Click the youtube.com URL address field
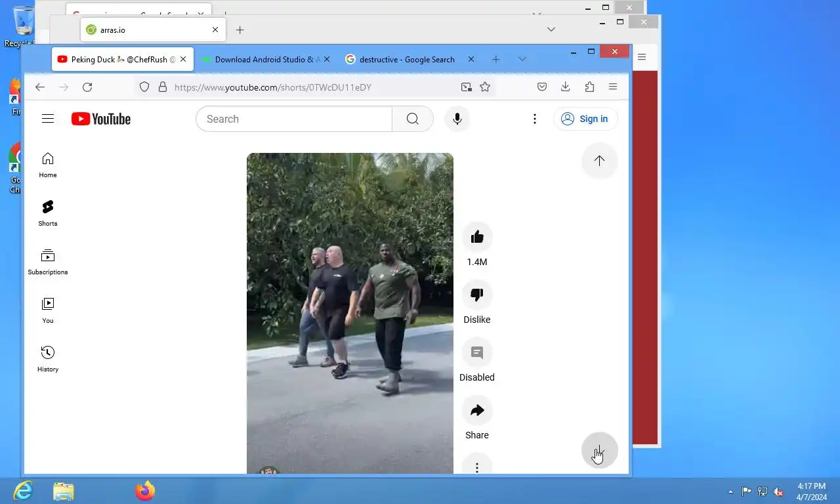840x504 pixels. point(315,87)
